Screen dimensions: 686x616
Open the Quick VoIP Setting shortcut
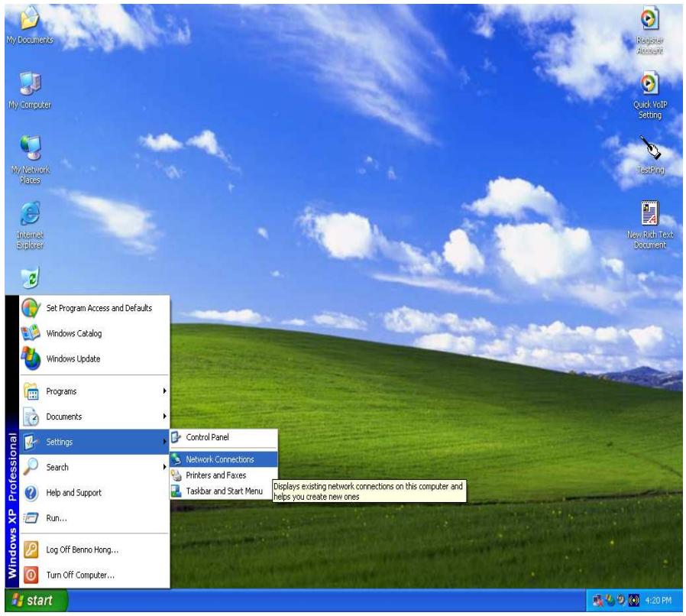649,95
